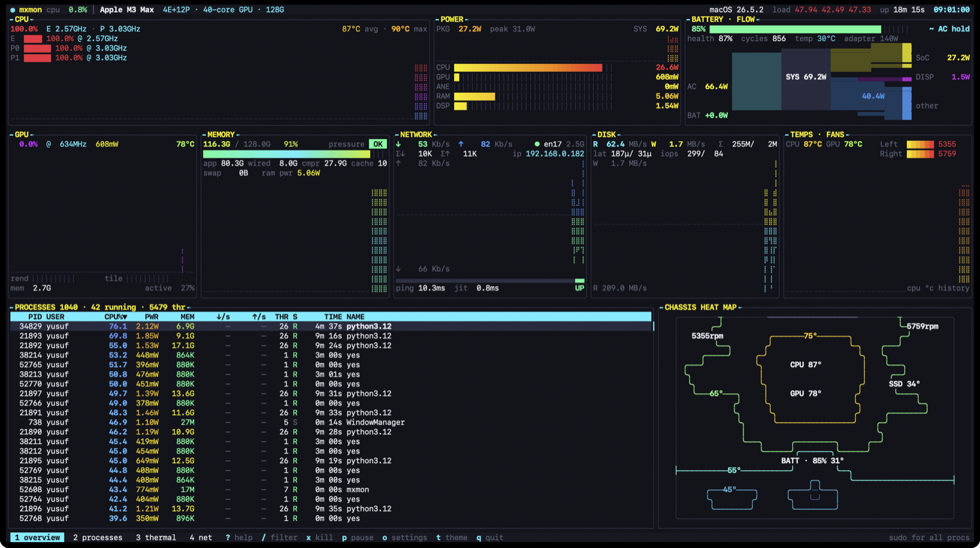Viewport: 980px width, 548px height.
Task: Select process row PID 34829
Action: tap(331, 326)
